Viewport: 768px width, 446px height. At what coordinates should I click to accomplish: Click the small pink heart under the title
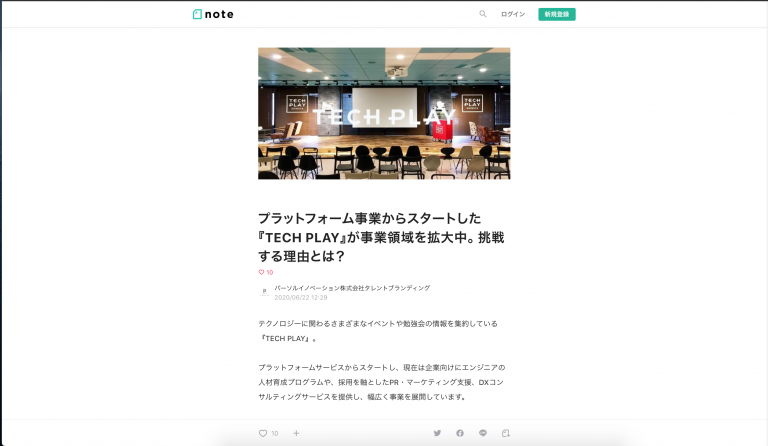coord(261,272)
